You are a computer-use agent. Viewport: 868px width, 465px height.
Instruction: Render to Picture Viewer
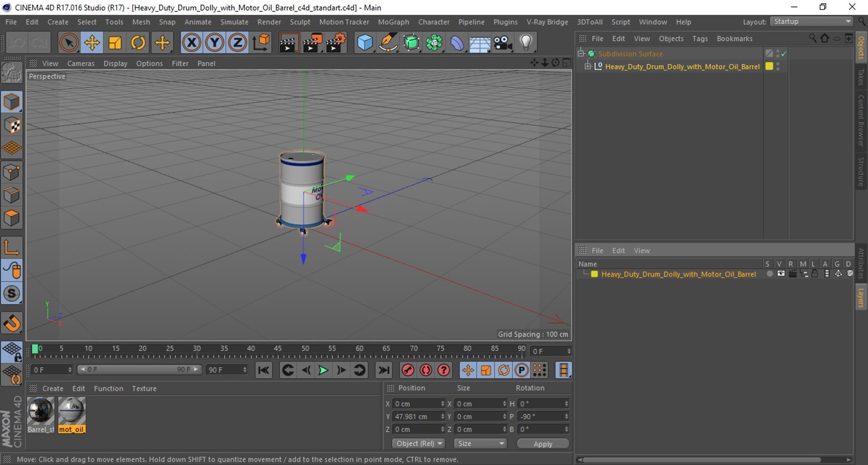(x=312, y=43)
